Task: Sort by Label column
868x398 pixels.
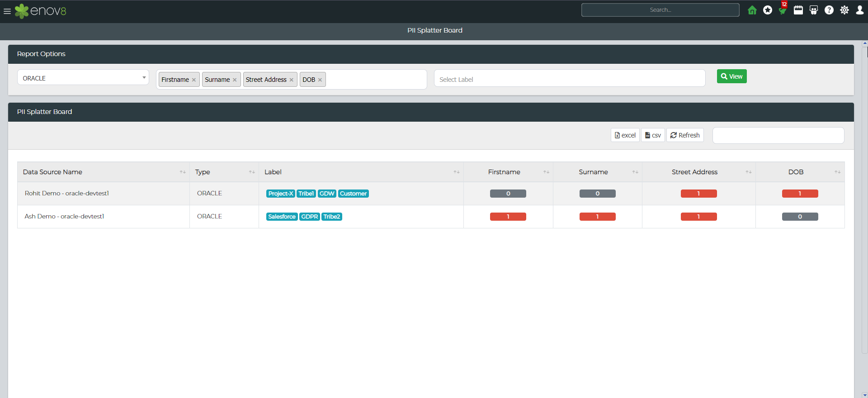Action: (361, 172)
